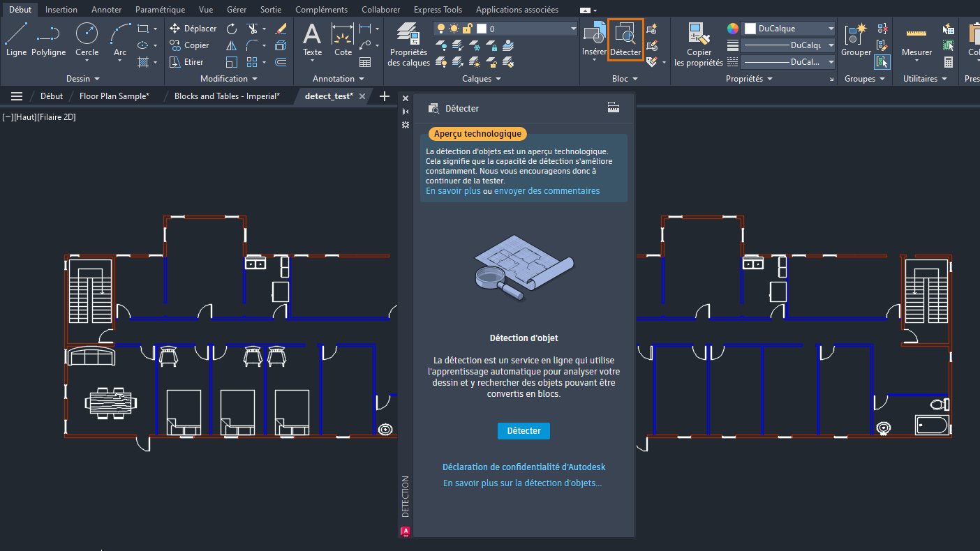
Task: Click Copier les propriétés
Action: tap(699, 44)
